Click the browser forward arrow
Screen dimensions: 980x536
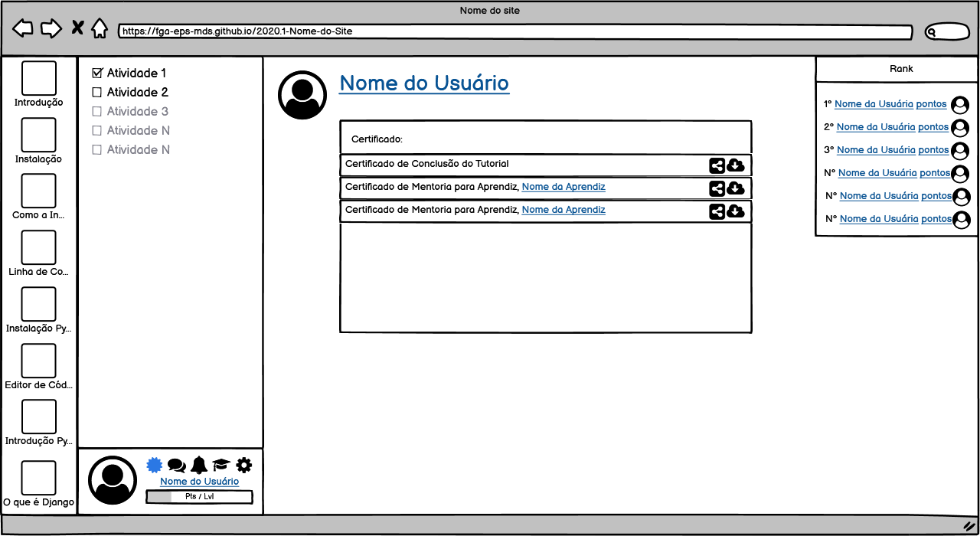(x=51, y=29)
